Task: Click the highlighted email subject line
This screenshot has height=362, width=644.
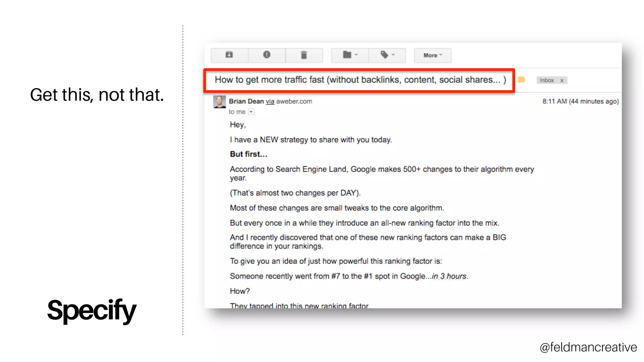Action: [360, 80]
